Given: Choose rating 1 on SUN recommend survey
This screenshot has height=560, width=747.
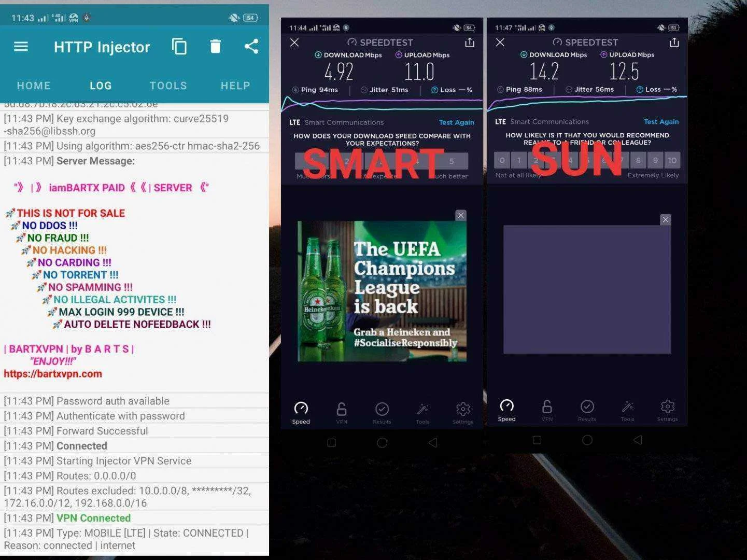Looking at the screenshot, I should click(519, 160).
